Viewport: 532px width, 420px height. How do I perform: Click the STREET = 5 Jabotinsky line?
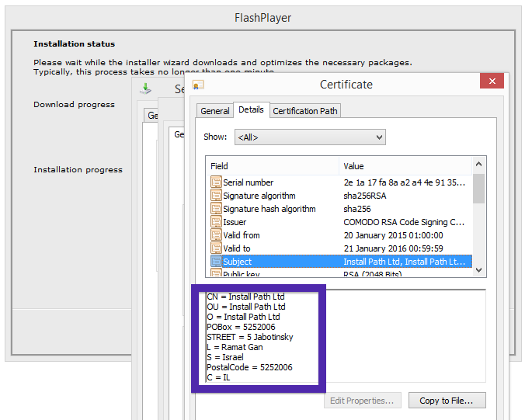click(250, 337)
